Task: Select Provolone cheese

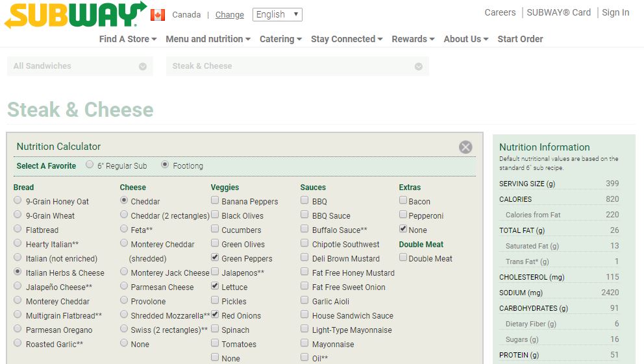Action: 124,301
